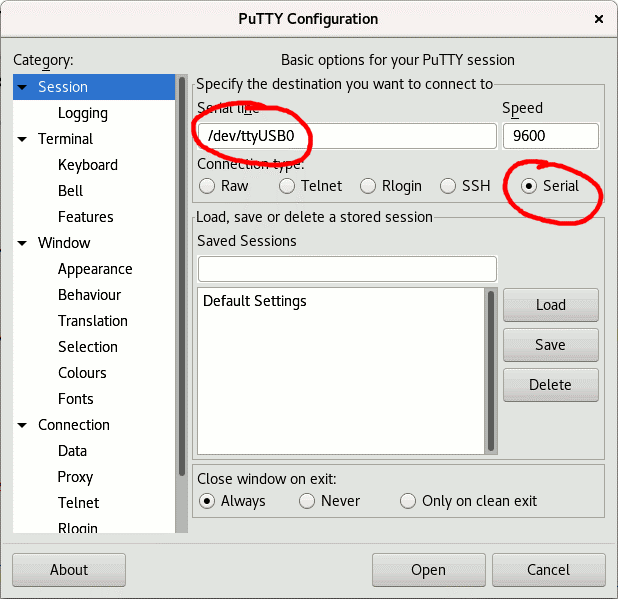Image resolution: width=618 pixels, height=599 pixels.
Task: Open the Terminal category
Action: pyautogui.click(x=65, y=139)
